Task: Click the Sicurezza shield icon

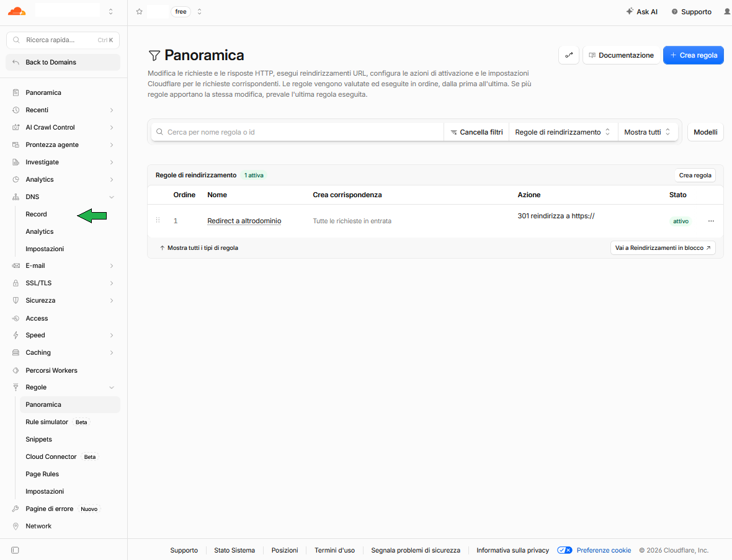Action: point(16,301)
